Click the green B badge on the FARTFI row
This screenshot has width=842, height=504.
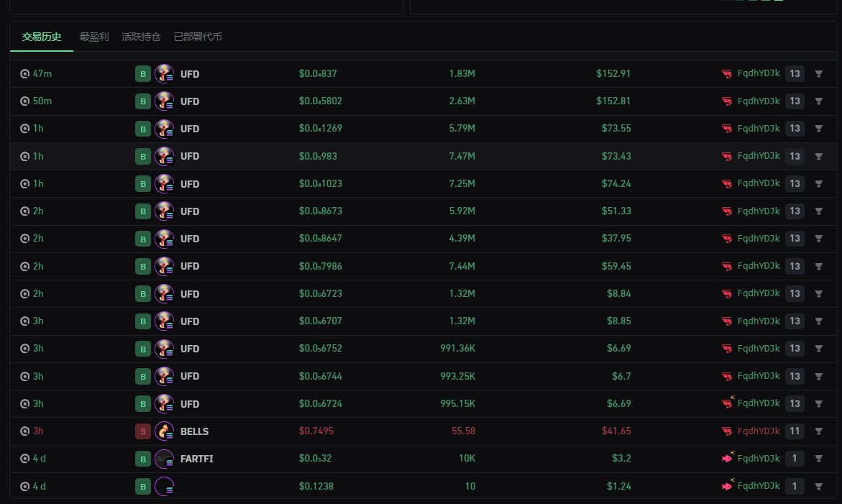[143, 459]
